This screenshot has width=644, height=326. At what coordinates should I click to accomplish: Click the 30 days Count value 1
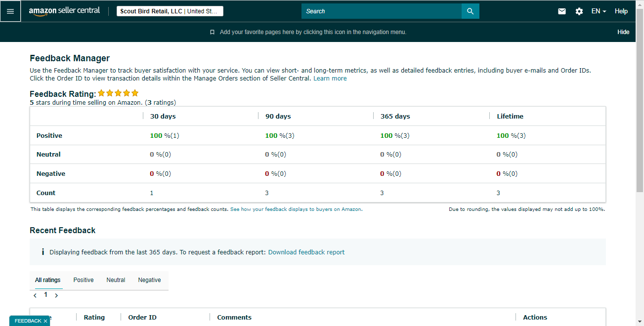pyautogui.click(x=152, y=193)
